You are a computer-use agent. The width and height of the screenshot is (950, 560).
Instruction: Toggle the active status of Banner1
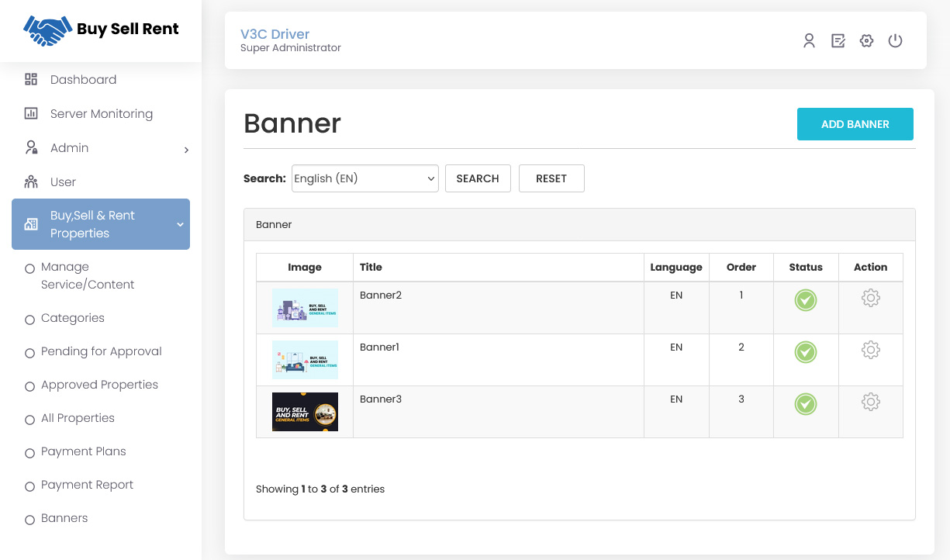click(805, 352)
